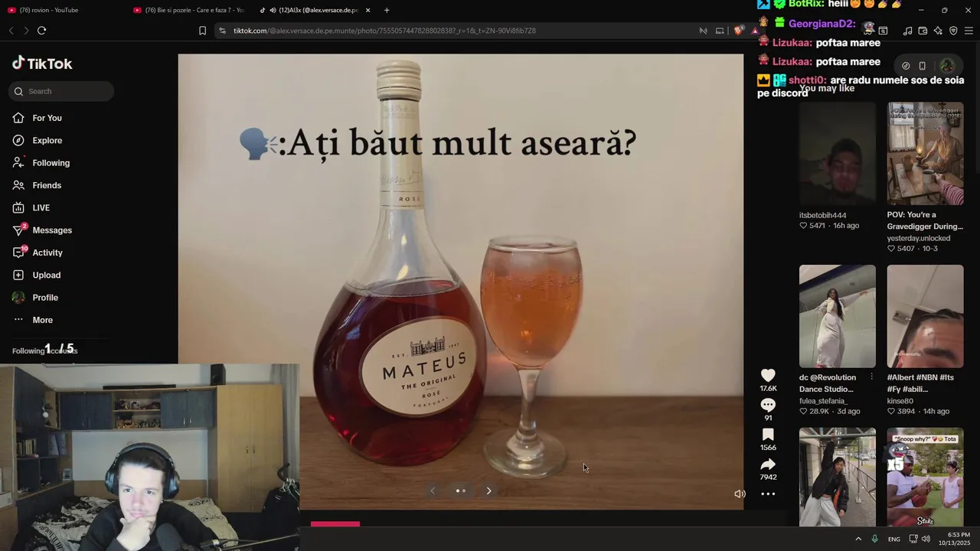This screenshot has height=551, width=980.
Task: Click the phone get-app icon
Action: click(923, 66)
